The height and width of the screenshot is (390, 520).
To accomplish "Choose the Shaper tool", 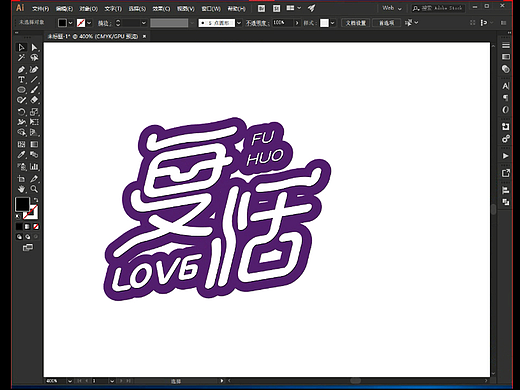I will pyautogui.click(x=21, y=100).
